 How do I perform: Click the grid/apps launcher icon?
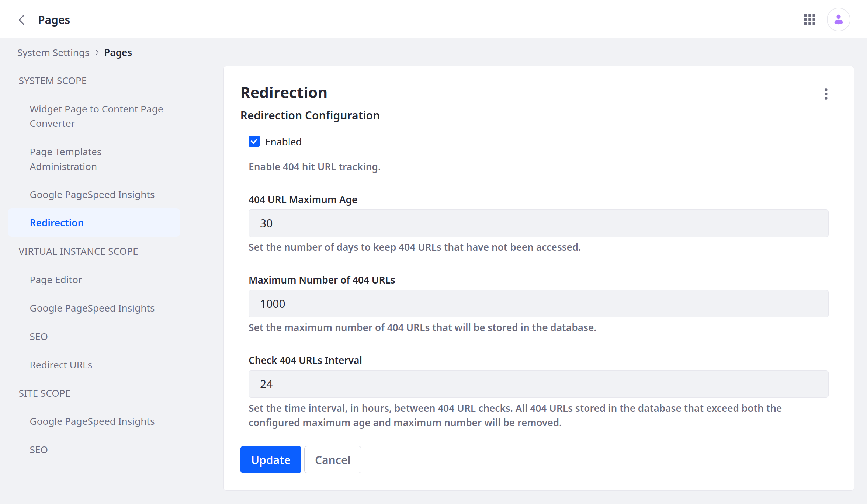coord(810,18)
